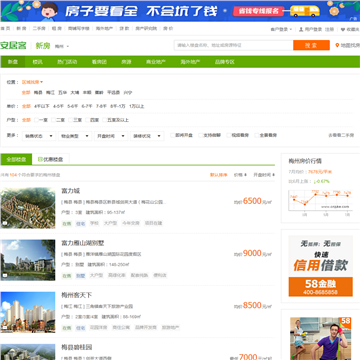360x360 pixels.
Task: Click the sort arrow next to 价格
Action: click(x=245, y=175)
